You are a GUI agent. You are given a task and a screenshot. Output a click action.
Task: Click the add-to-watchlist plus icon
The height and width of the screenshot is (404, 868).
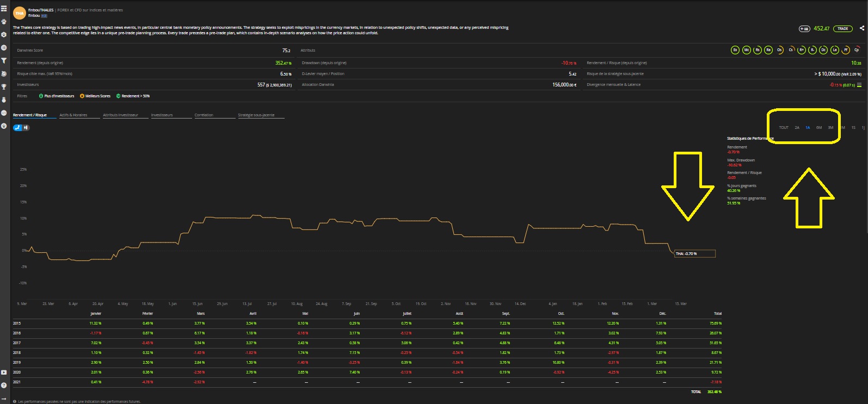pos(804,29)
